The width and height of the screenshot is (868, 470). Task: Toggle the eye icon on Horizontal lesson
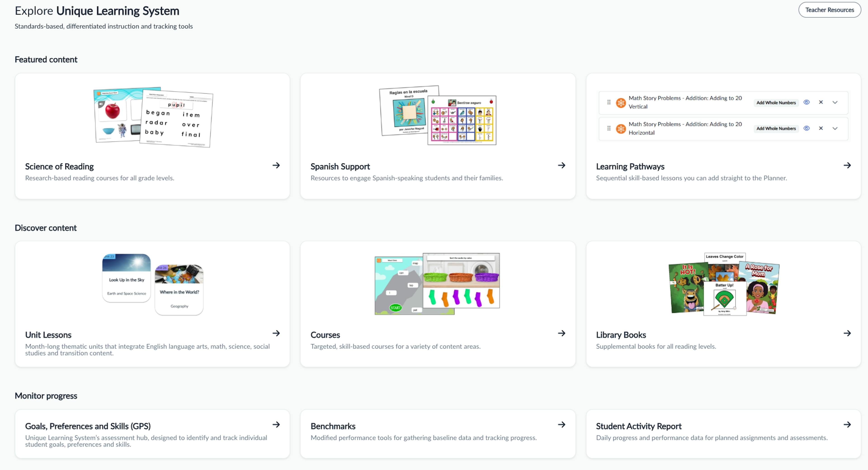tap(807, 128)
